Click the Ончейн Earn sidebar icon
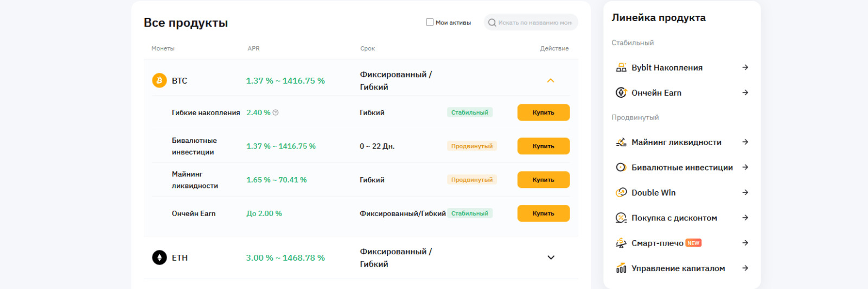Viewport: 868px width, 289px height. 621,93
